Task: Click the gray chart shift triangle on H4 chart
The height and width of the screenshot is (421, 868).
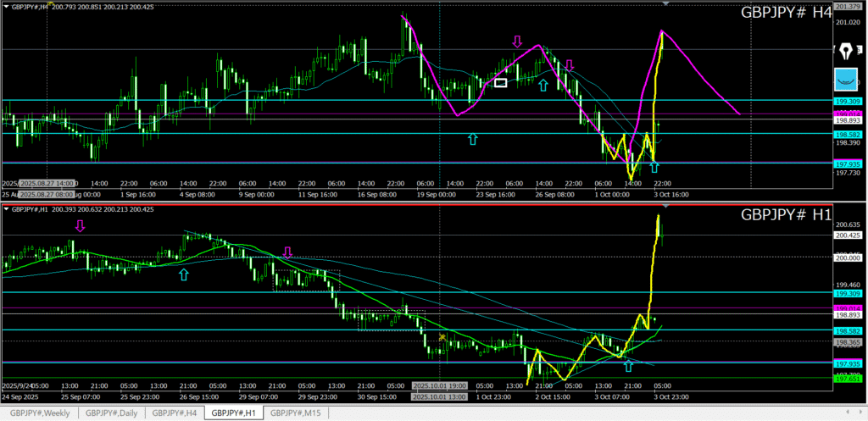Action: point(665,4)
